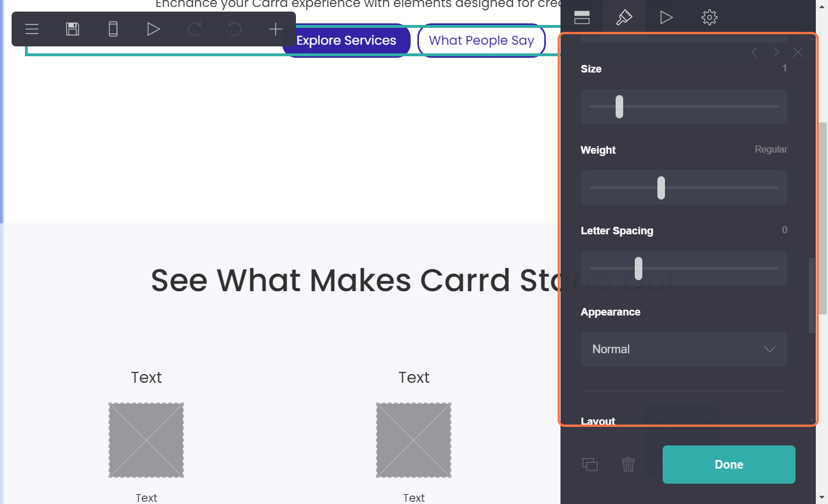This screenshot has width=828, height=504.
Task: Go to next element arrow in panel
Action: 776,52
